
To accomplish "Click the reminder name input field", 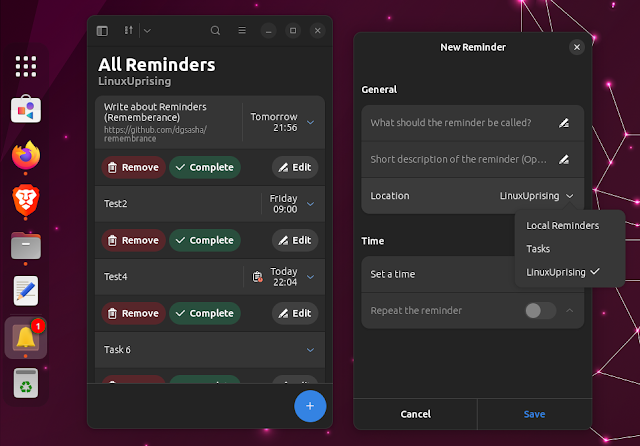I will point(473,123).
